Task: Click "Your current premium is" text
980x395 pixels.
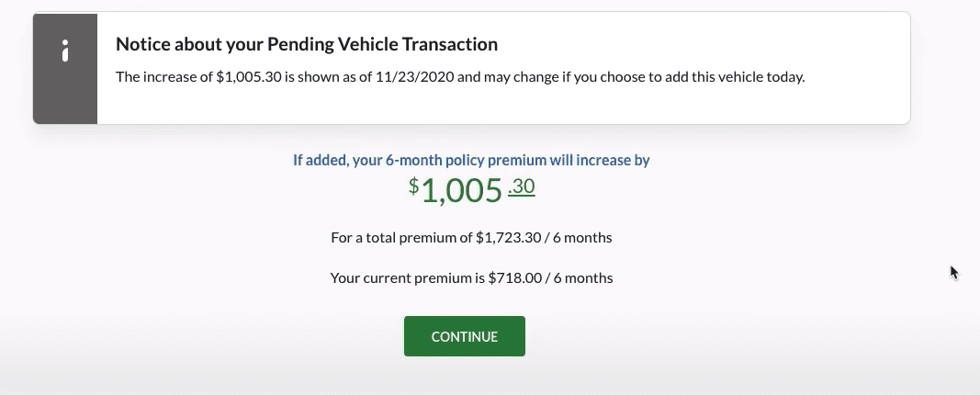Action: [408, 277]
